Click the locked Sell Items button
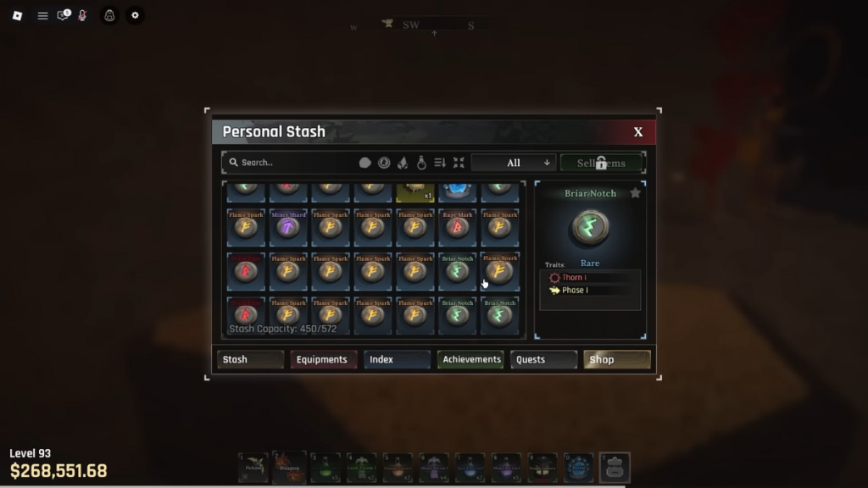The height and width of the screenshot is (488, 868). click(601, 163)
